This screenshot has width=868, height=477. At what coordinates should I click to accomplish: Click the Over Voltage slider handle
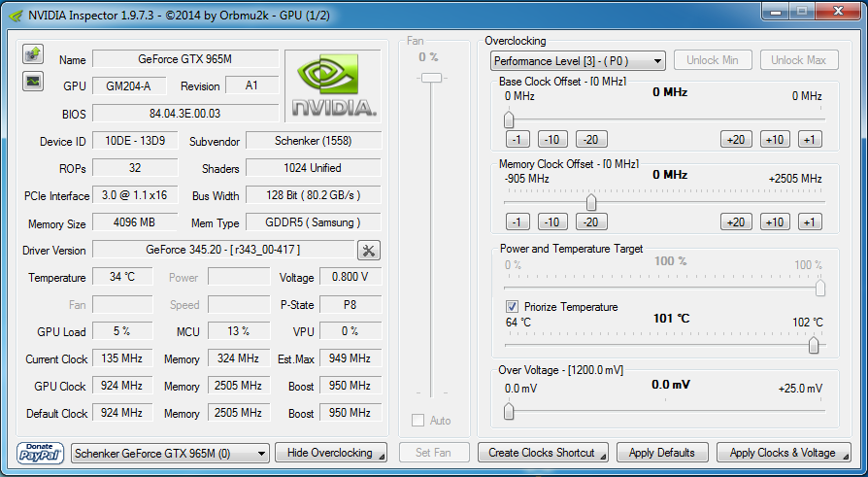coord(509,411)
